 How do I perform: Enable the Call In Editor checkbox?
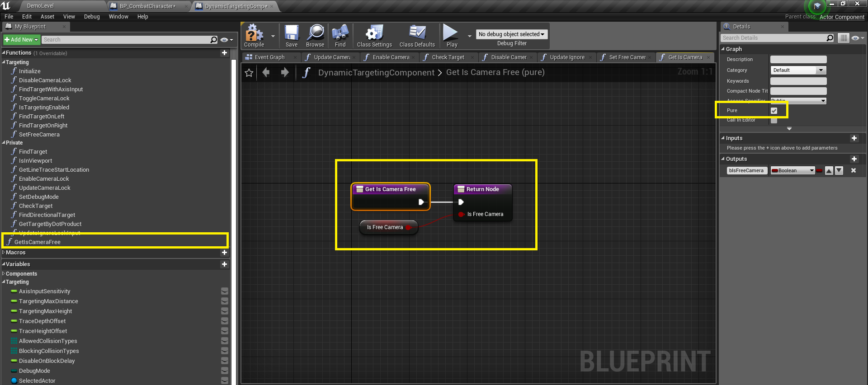click(774, 120)
